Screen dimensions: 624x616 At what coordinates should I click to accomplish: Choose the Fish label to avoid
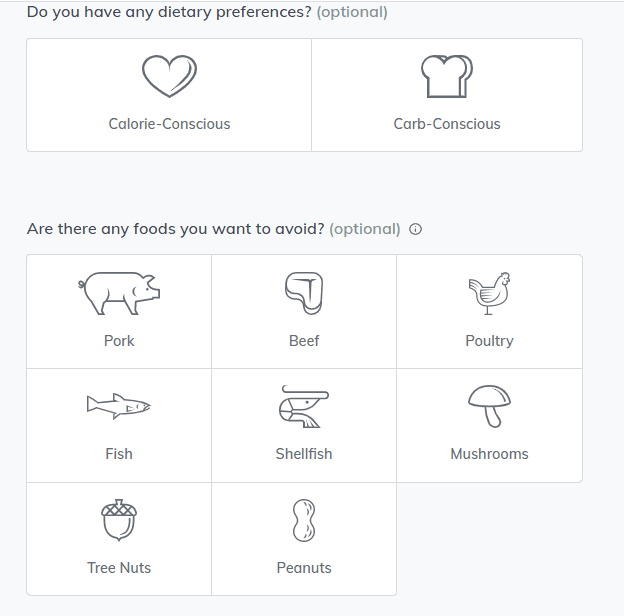[119, 454]
